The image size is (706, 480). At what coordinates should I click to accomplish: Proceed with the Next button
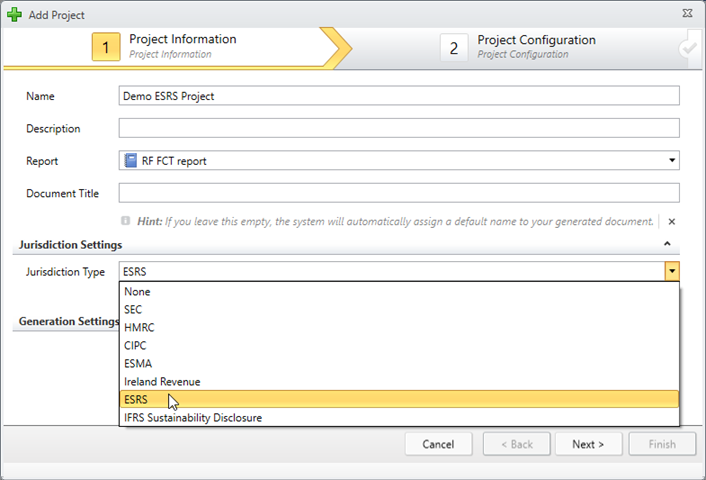[588, 444]
